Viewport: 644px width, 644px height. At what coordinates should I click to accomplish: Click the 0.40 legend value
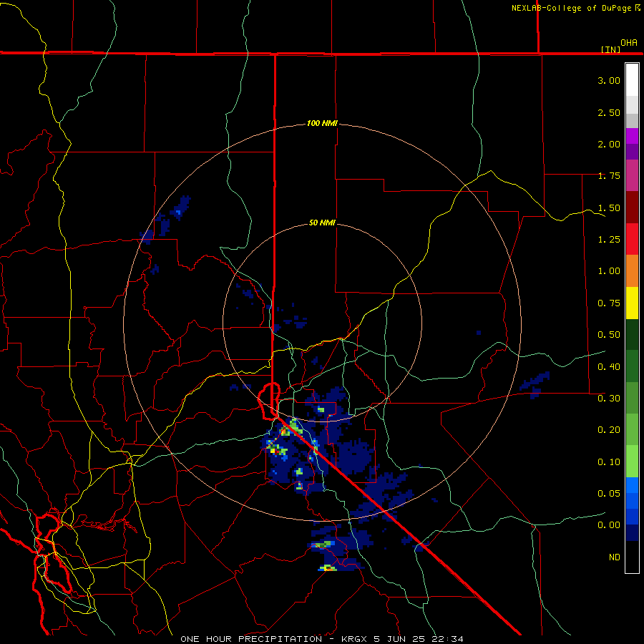pos(609,367)
